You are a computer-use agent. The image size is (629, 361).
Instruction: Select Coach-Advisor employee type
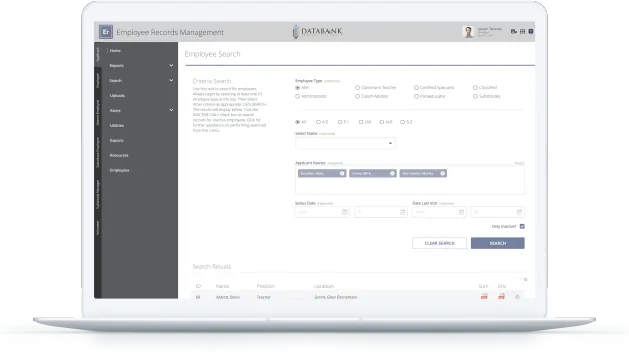pos(357,96)
